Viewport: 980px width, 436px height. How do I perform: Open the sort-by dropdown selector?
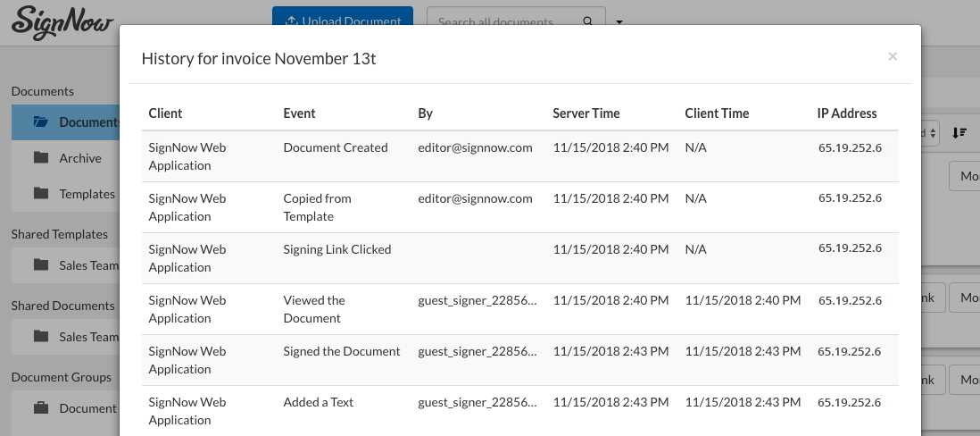click(931, 132)
